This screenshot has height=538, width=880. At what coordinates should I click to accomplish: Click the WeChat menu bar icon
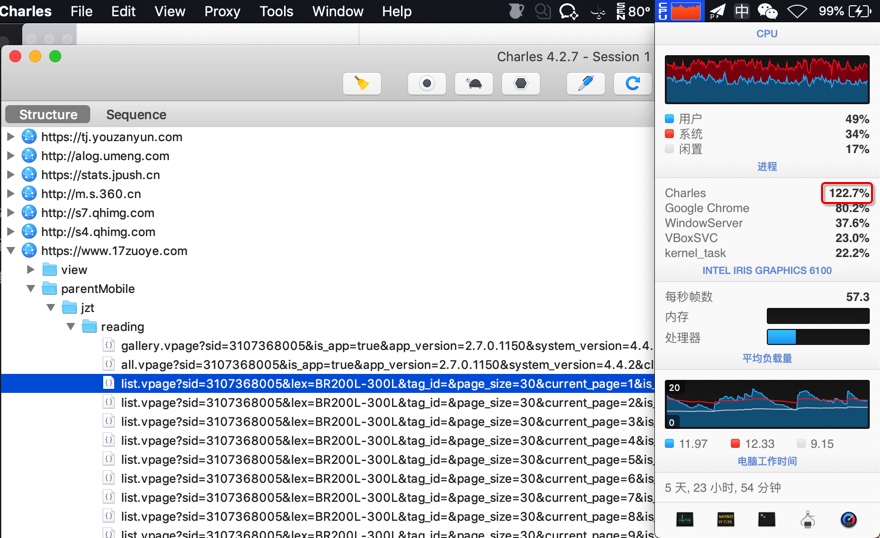767,11
